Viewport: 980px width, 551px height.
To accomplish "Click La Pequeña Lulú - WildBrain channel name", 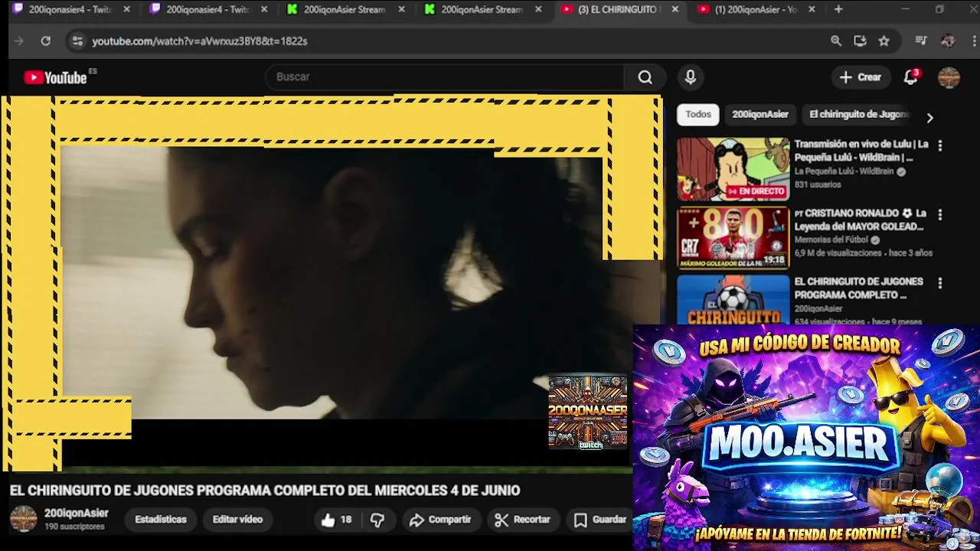I will click(844, 172).
